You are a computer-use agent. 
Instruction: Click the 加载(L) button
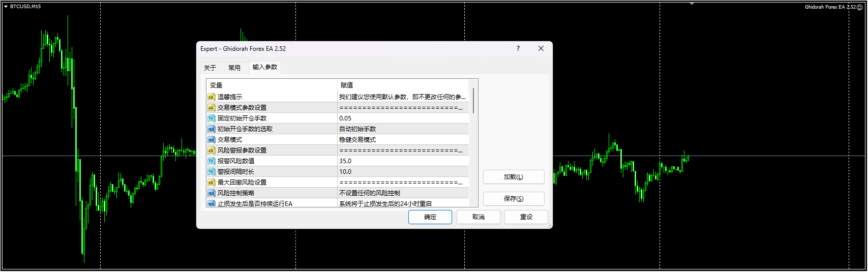[x=514, y=177]
